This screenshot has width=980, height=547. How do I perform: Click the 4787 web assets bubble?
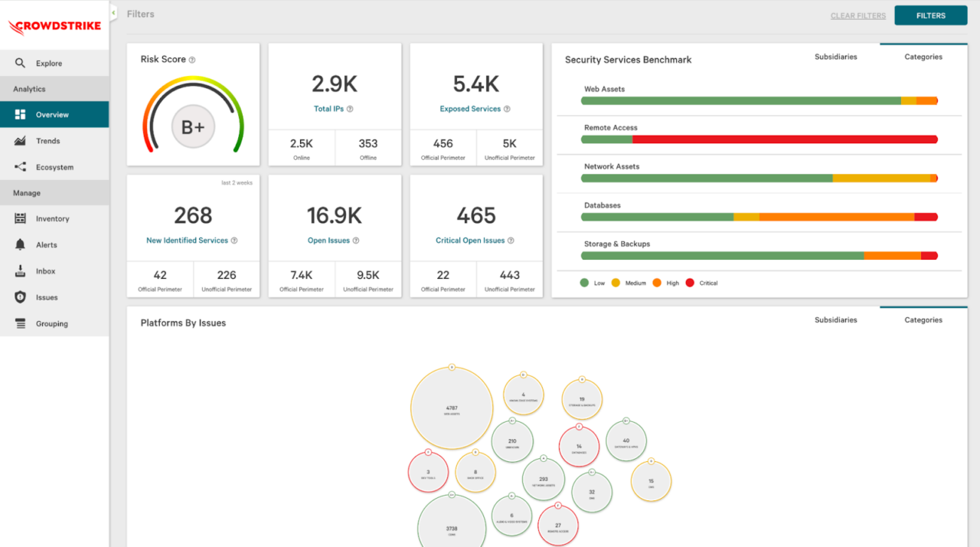pyautogui.click(x=451, y=408)
